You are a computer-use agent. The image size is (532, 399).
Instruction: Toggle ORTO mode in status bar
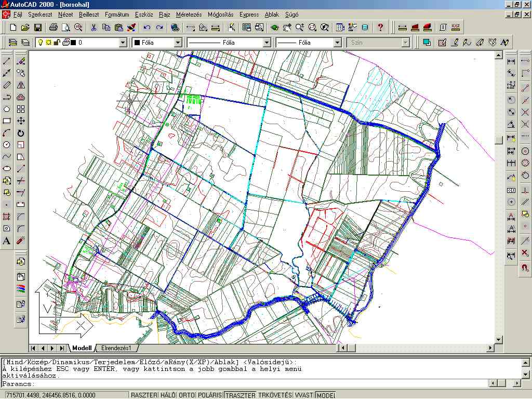[x=187, y=395]
